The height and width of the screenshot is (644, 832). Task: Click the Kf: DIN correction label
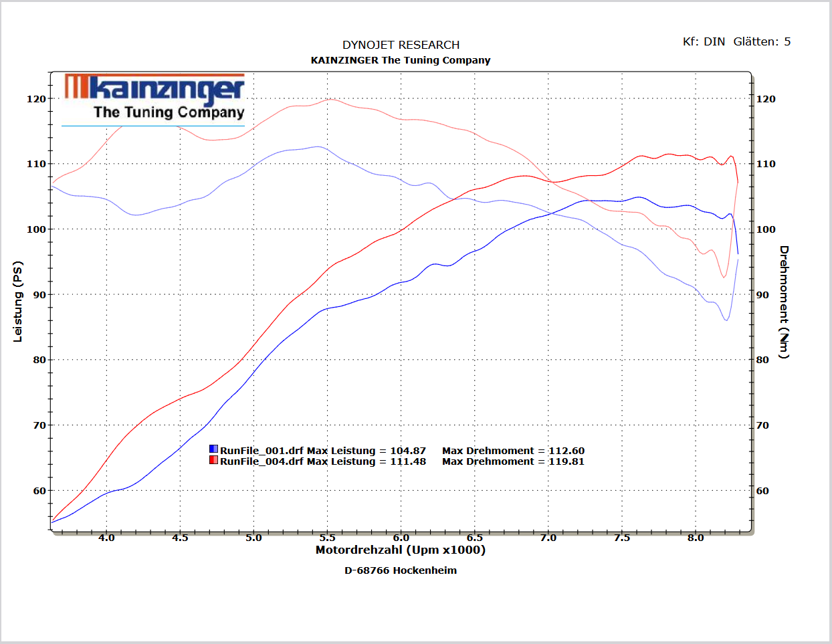704,41
